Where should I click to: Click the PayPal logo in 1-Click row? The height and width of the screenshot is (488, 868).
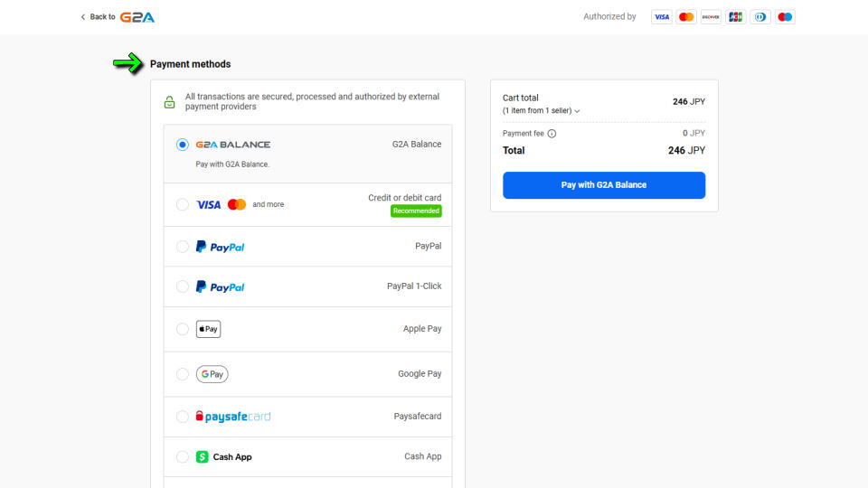coord(221,286)
